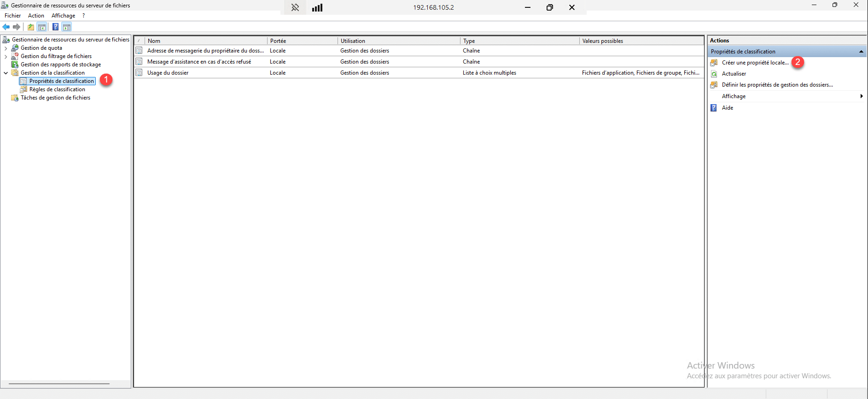Open the Fichier menu
The width and height of the screenshot is (868, 399).
(12, 16)
